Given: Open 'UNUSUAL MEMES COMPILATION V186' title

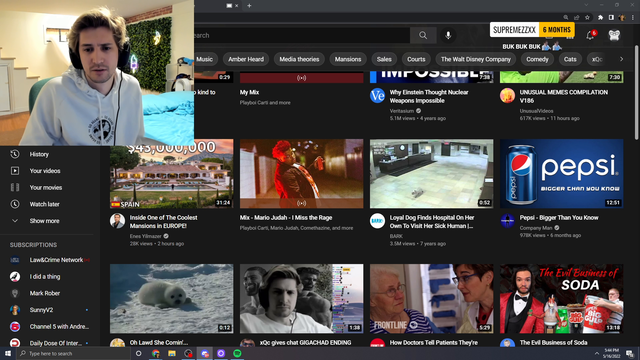Looking at the screenshot, I should (564, 96).
